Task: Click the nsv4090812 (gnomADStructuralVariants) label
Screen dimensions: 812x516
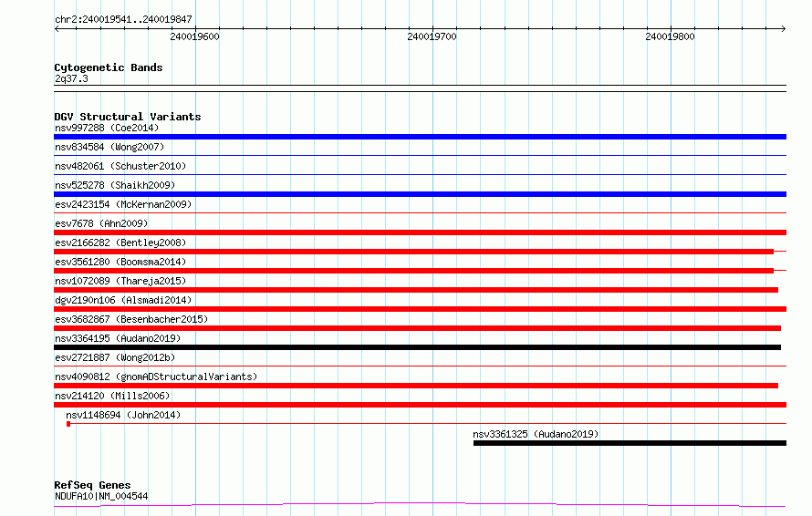Action: pos(156,377)
